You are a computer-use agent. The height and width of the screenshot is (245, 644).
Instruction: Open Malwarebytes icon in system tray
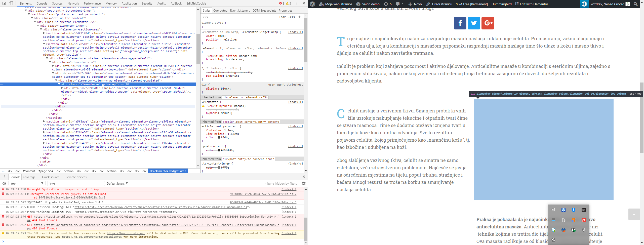(563, 230)
